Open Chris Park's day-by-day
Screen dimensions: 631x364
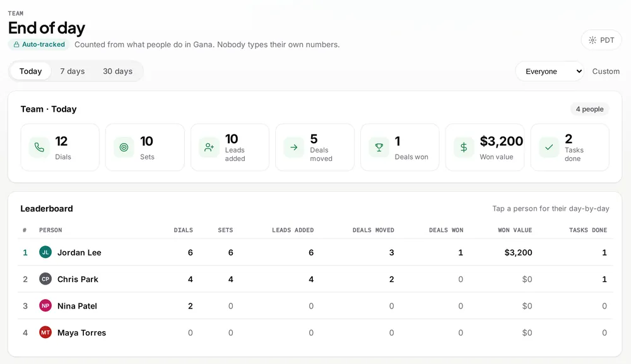pos(315,279)
